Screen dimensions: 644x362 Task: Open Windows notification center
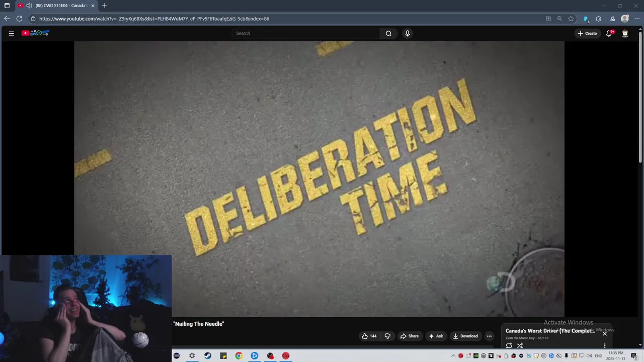(634, 355)
